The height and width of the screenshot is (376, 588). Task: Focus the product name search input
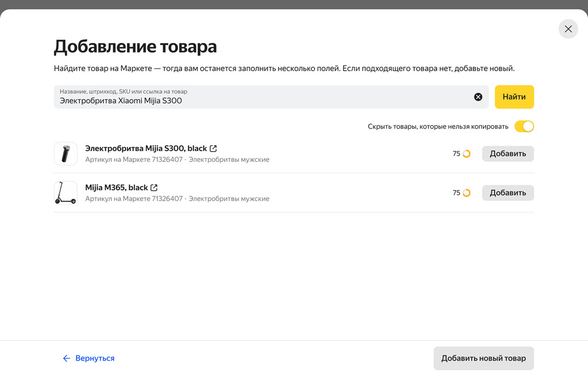(264, 100)
